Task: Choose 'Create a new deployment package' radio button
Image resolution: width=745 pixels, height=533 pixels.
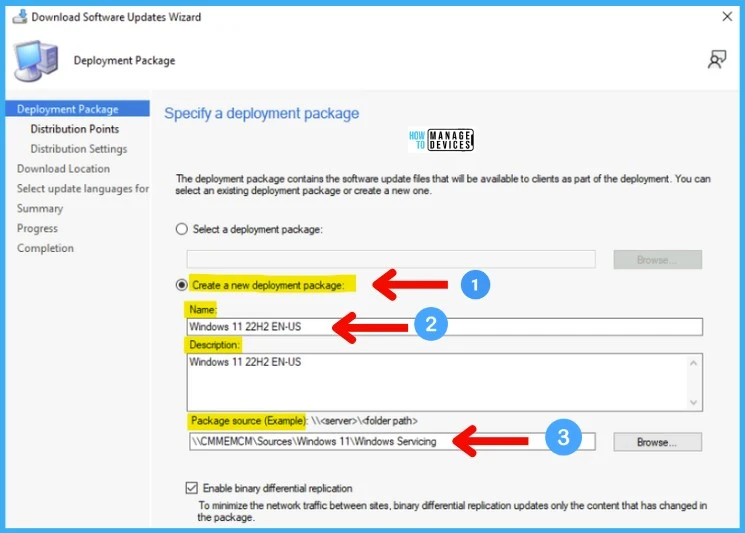Action: pyautogui.click(x=181, y=285)
